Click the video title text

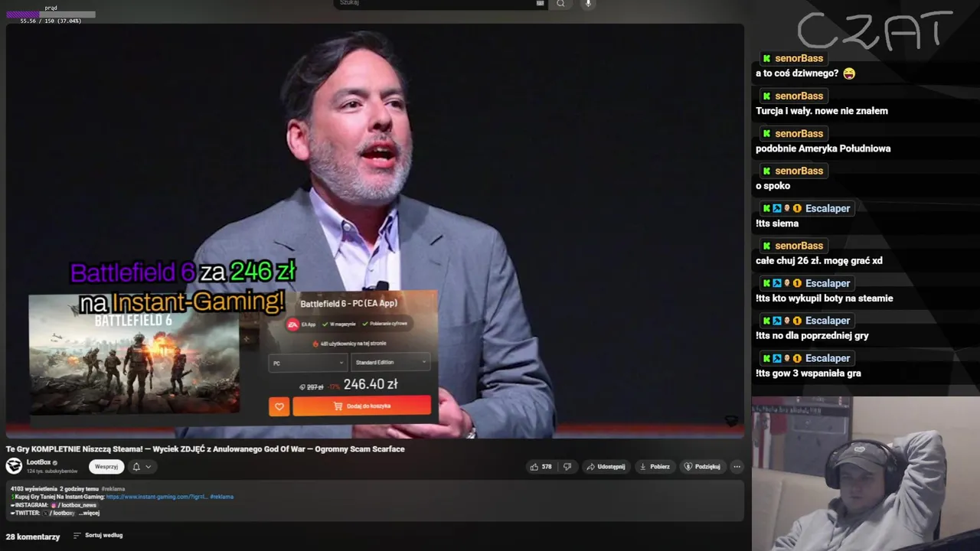pyautogui.click(x=205, y=449)
